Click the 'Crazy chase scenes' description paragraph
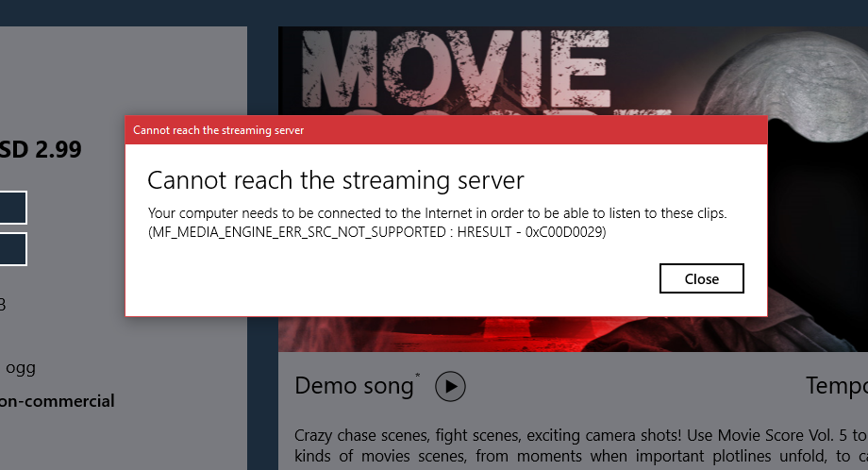The image size is (868, 470). (x=580, y=445)
